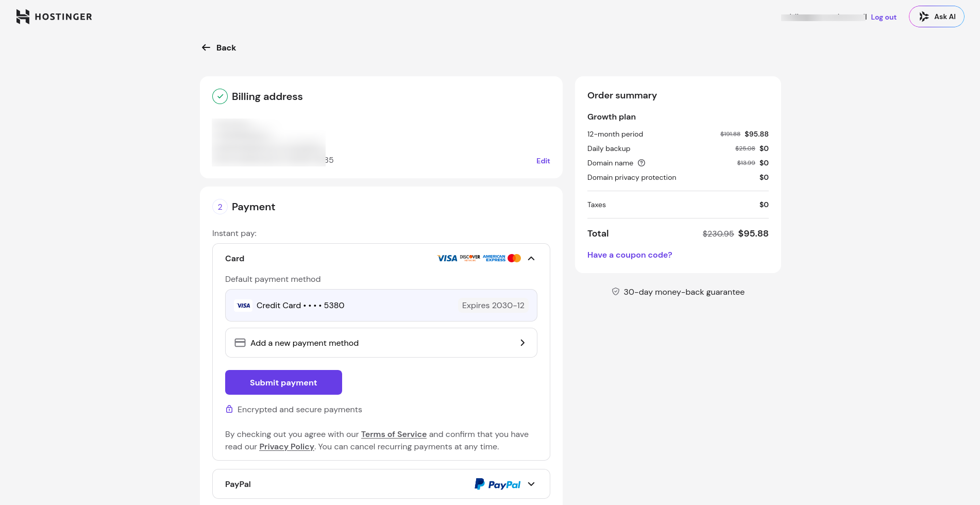The height and width of the screenshot is (505, 980).
Task: Click the Growth plan heading
Action: pos(612,117)
